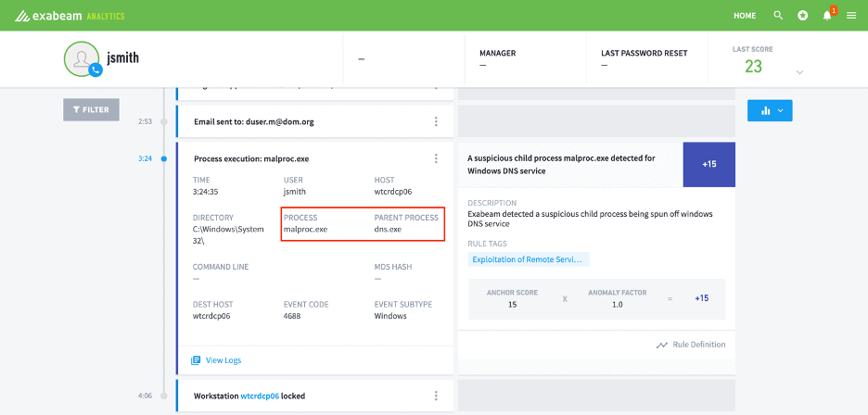Open three-dot menu for Email sent event
Image resolution: width=868 pixels, height=415 pixels.
436,121
